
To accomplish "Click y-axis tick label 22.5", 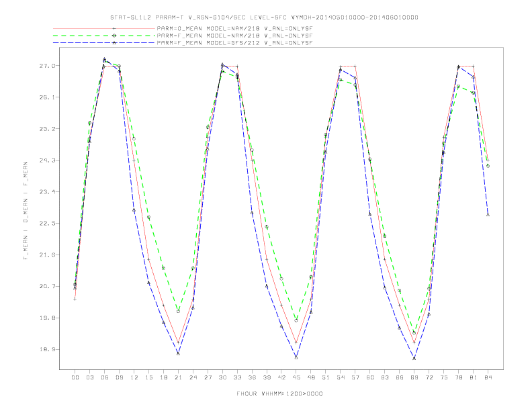I will click(x=47, y=224).
